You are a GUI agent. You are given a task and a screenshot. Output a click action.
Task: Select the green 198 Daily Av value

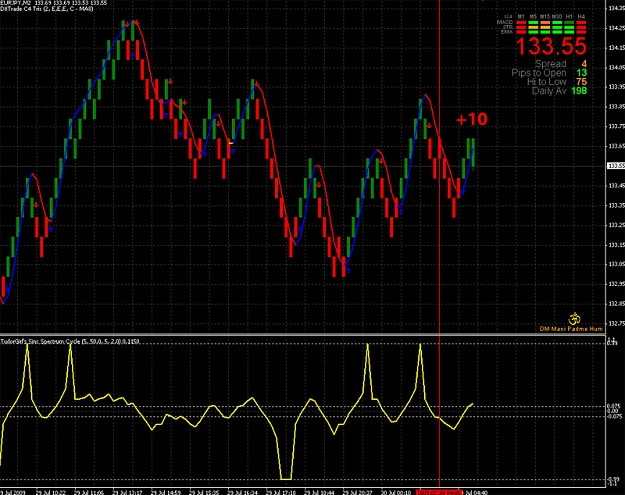click(579, 91)
